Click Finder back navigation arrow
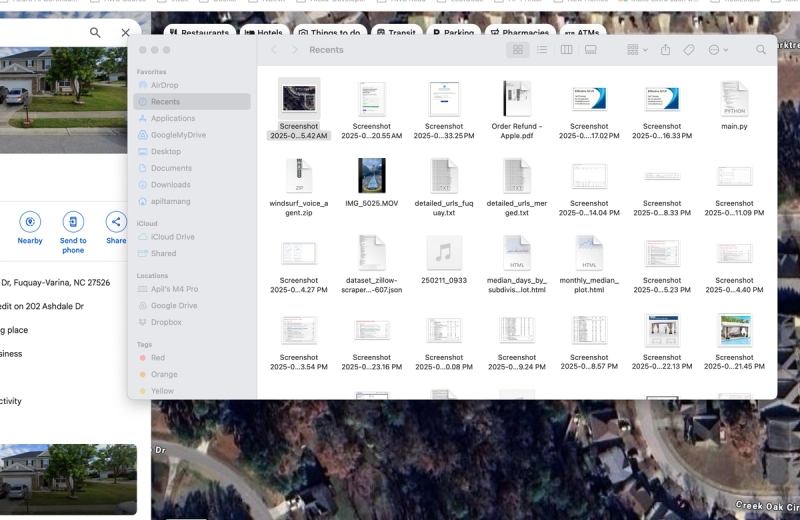The height and width of the screenshot is (520, 800). point(274,49)
